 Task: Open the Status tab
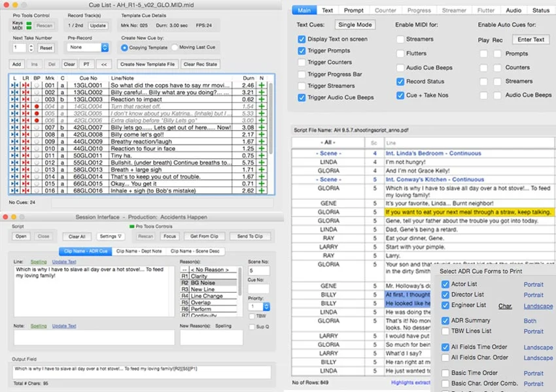point(541,10)
